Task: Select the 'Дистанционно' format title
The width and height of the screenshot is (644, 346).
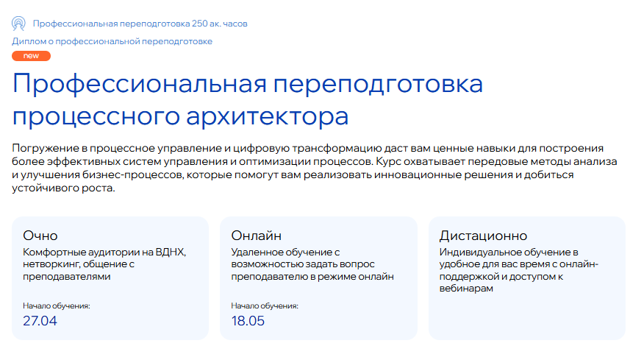Action: point(483,236)
